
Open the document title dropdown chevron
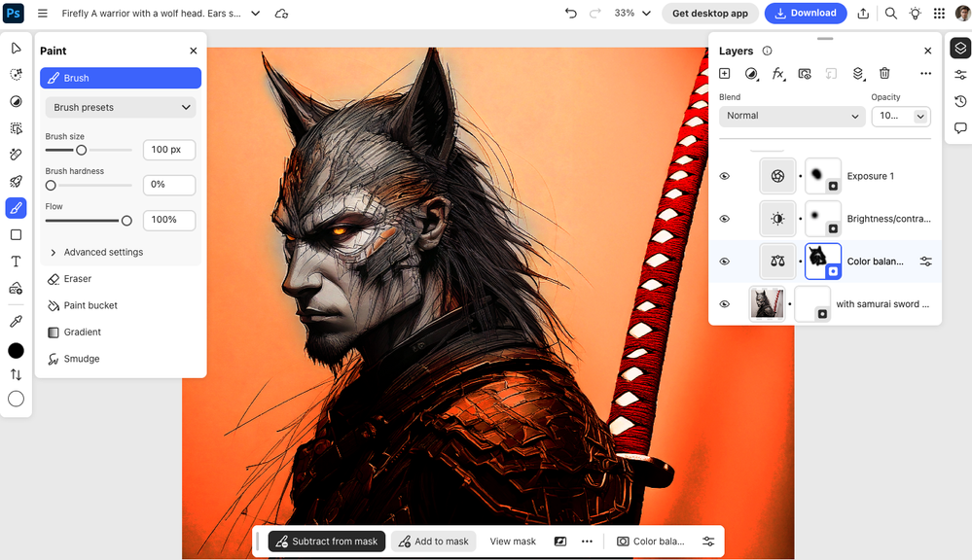[x=255, y=13]
